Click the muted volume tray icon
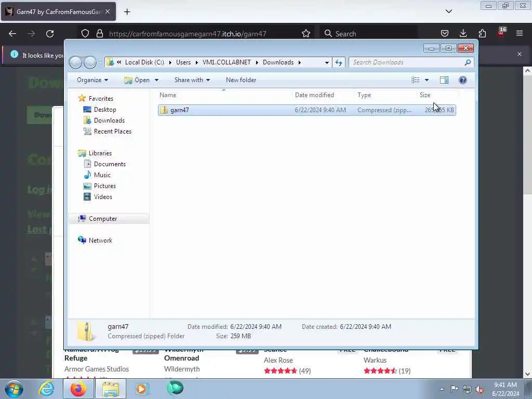Screen dimensions: 532x399 point(480,389)
